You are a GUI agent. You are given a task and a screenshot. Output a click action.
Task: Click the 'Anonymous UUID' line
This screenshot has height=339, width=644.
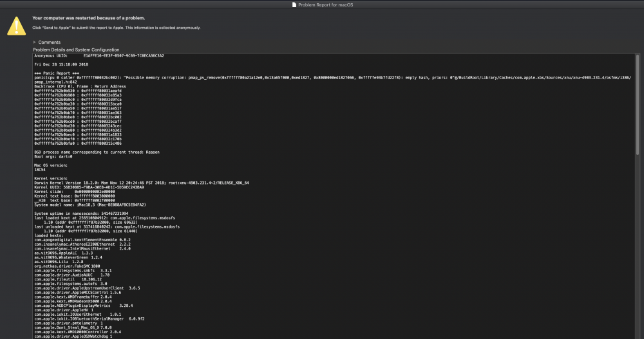(99, 56)
